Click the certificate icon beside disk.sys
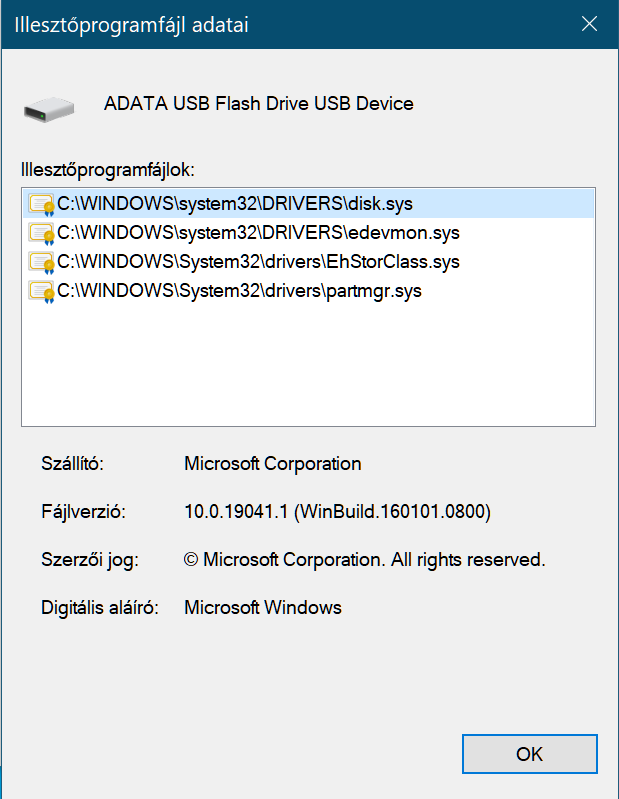 point(42,204)
